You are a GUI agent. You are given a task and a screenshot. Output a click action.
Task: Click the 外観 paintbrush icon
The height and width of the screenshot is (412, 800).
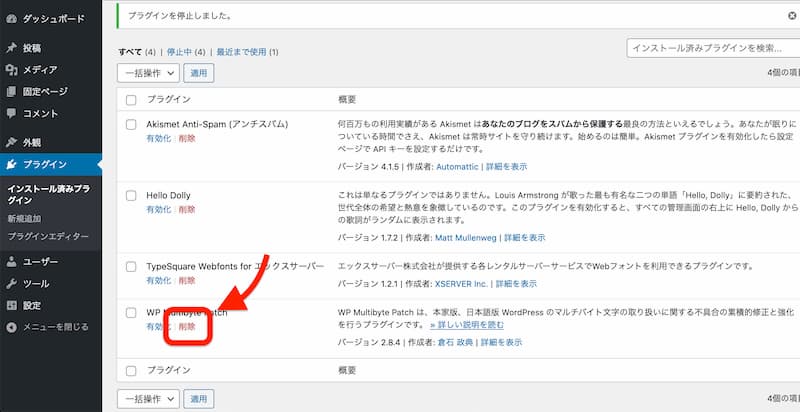pos(11,143)
